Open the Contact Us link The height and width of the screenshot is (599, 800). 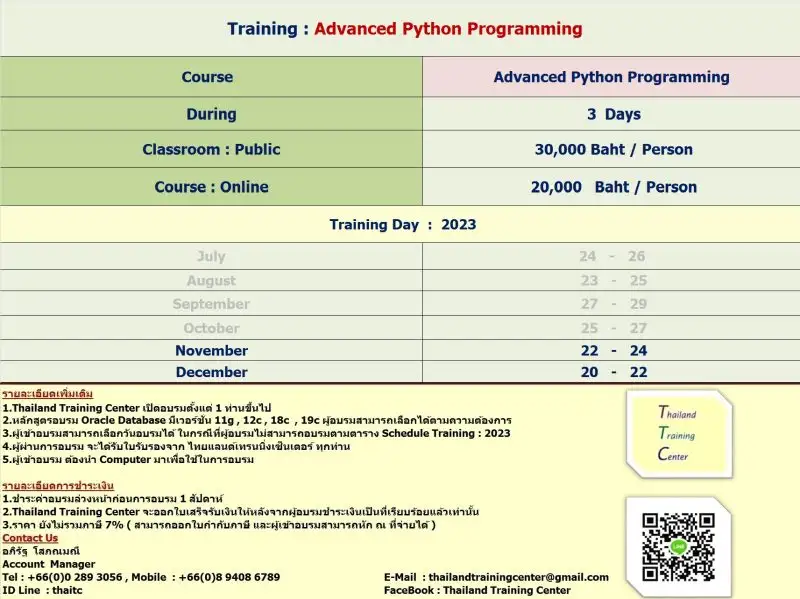(x=30, y=538)
